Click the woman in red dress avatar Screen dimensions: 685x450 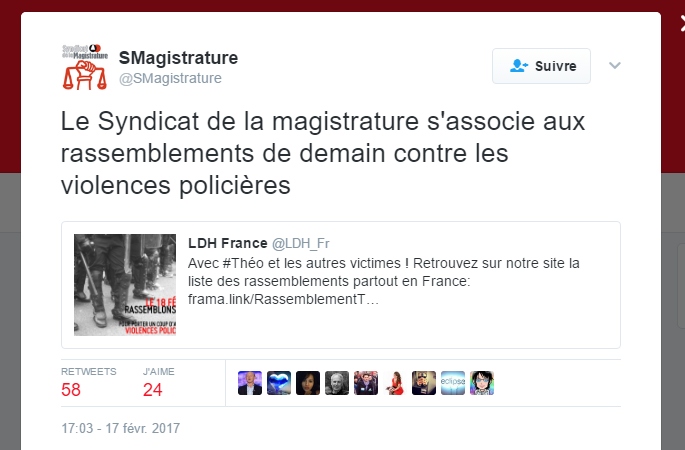(395, 383)
